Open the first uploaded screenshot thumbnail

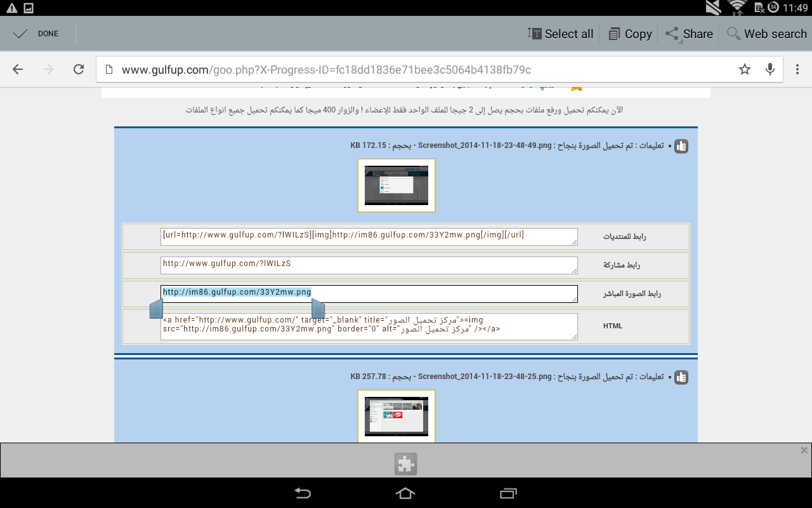[396, 185]
